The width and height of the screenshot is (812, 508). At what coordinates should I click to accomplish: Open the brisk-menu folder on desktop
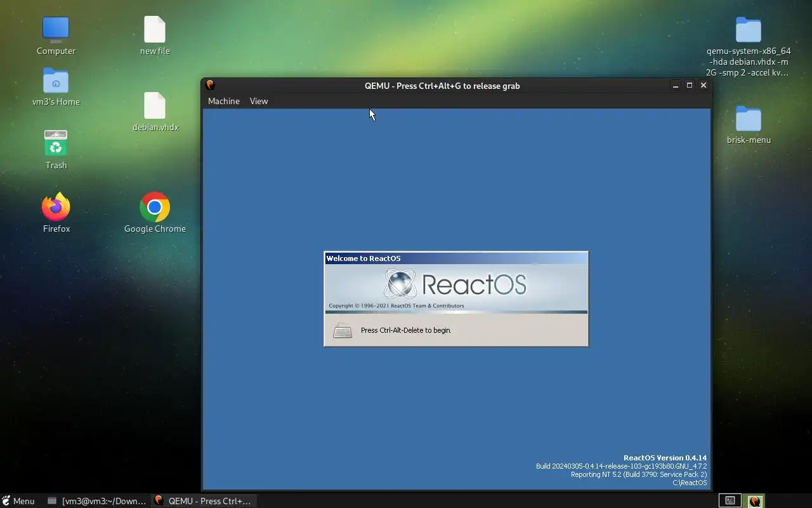pyautogui.click(x=749, y=119)
